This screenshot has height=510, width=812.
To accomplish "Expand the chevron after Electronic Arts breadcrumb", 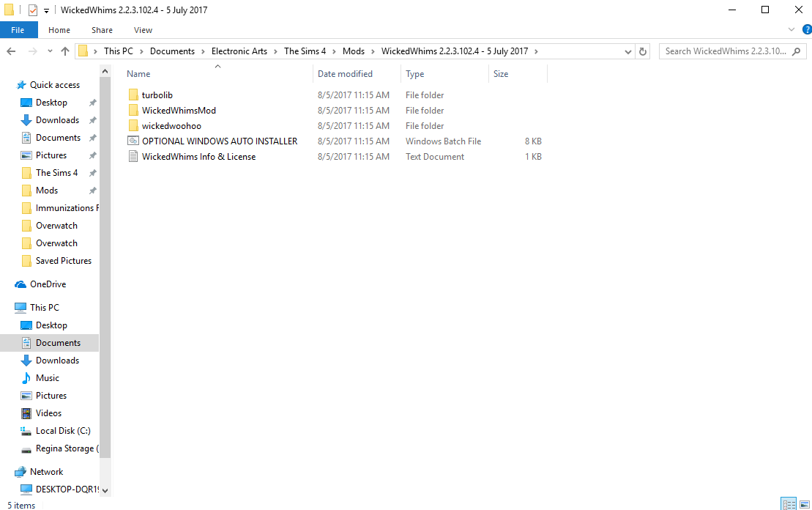I will click(275, 51).
